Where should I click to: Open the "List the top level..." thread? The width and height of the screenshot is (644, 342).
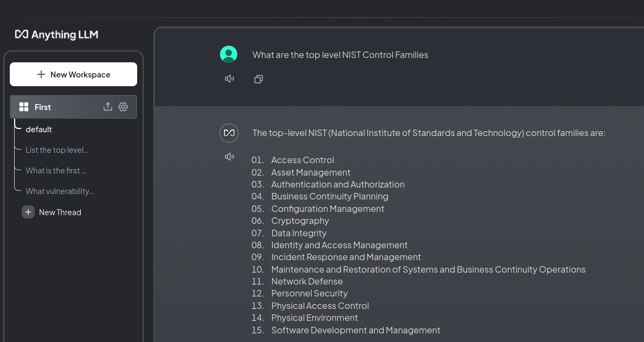(57, 150)
